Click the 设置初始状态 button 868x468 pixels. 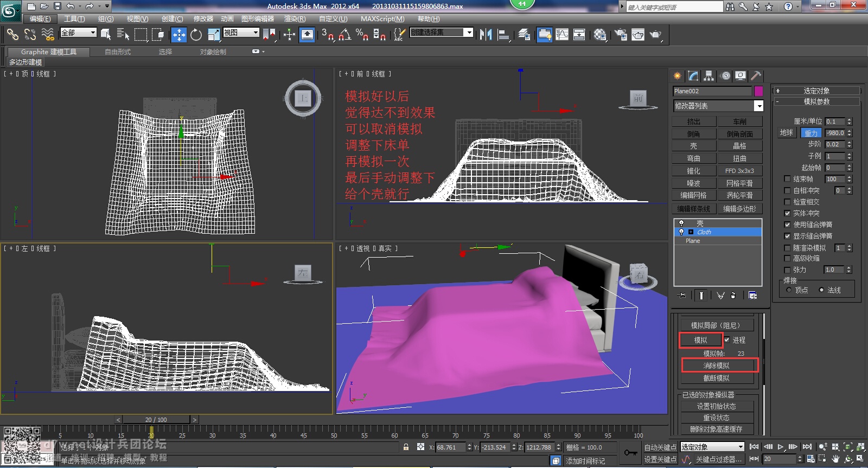tap(717, 406)
